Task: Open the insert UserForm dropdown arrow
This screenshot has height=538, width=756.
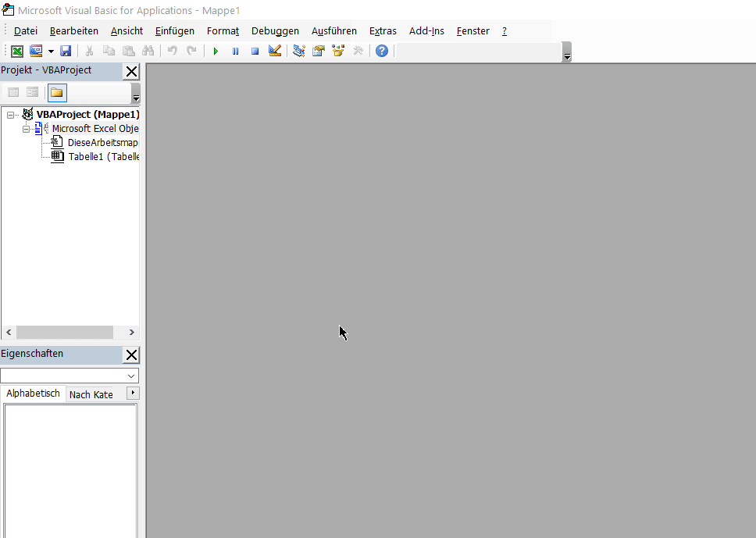Action: pos(51,51)
